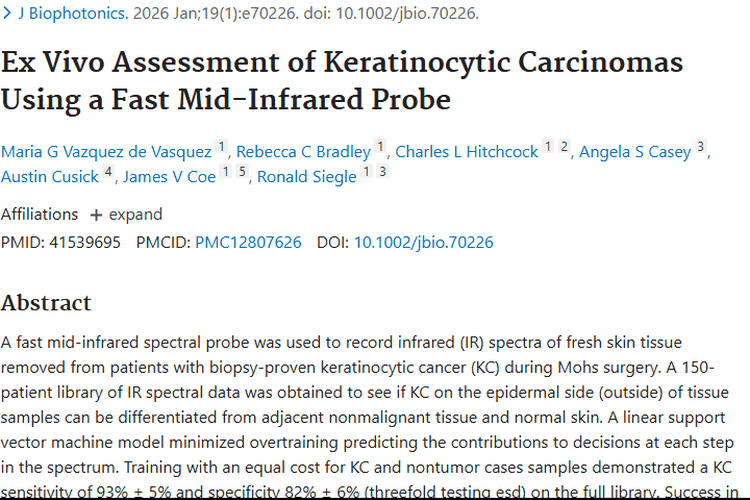Open Ronald Siegle author link
The width and height of the screenshot is (750, 500).
(x=306, y=177)
